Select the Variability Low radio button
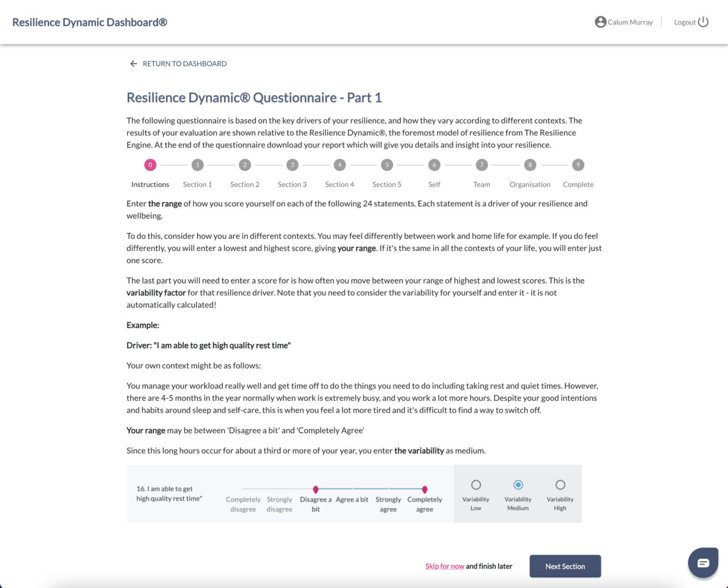Viewport: 728px width, 588px height. point(476,485)
